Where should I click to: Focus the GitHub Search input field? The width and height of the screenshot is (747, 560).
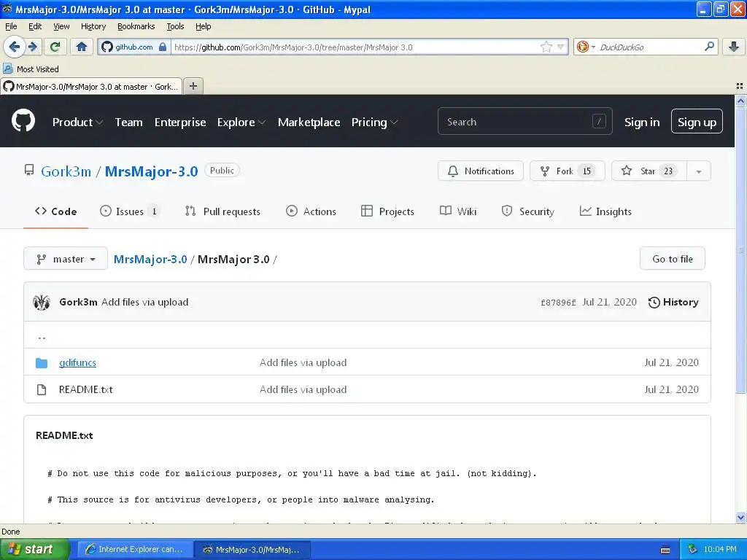point(525,122)
